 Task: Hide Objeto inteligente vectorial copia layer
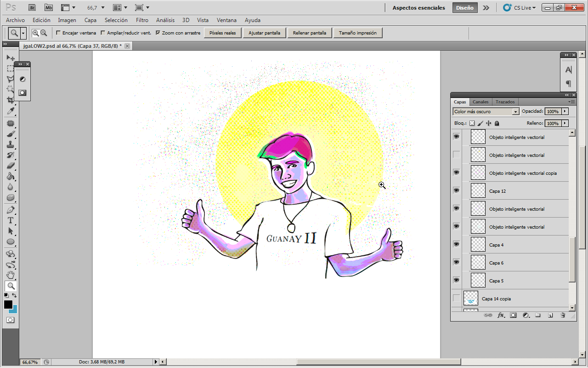click(x=456, y=172)
